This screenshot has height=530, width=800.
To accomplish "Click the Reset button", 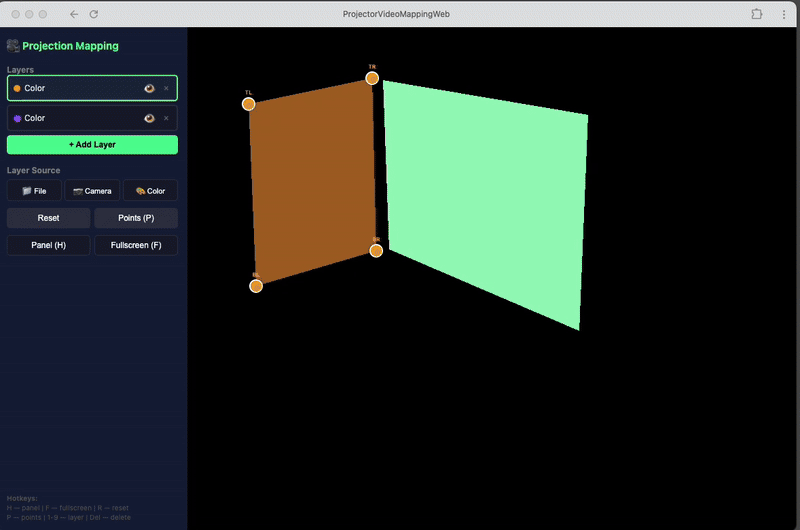I will coord(48,218).
